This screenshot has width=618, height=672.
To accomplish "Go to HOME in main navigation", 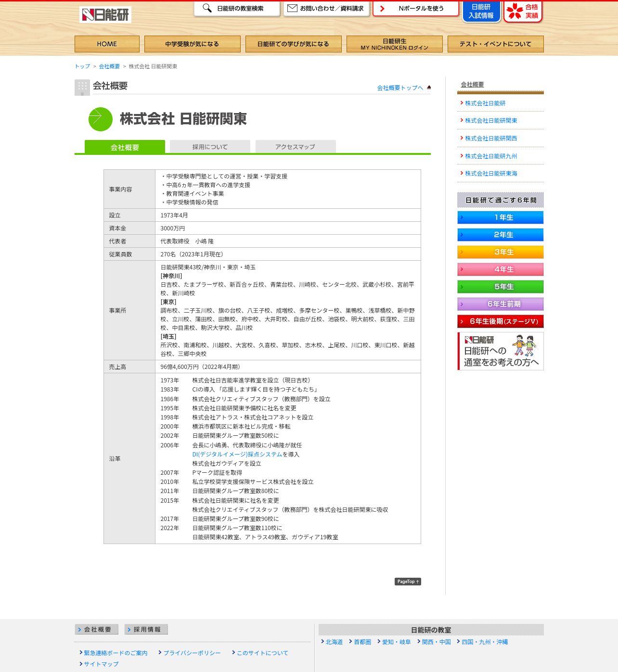I will 107,44.
